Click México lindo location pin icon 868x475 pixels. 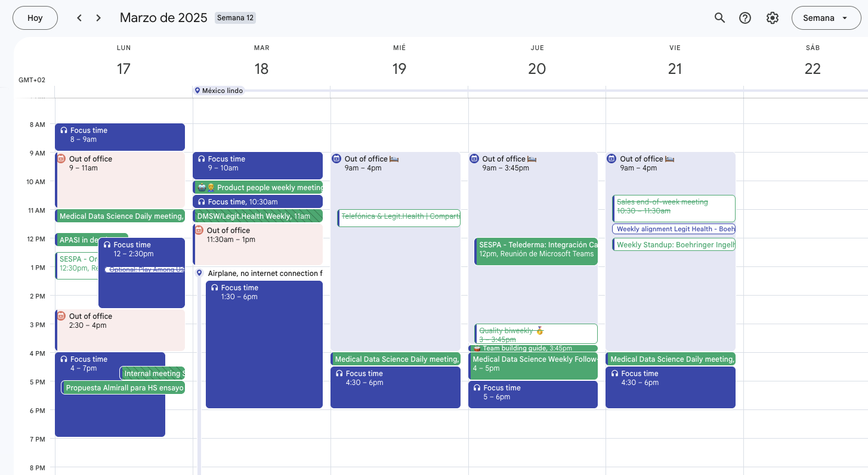click(x=197, y=91)
